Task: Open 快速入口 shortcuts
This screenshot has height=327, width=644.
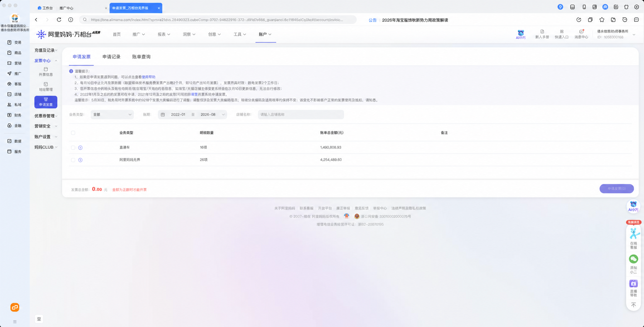Action: (x=562, y=34)
